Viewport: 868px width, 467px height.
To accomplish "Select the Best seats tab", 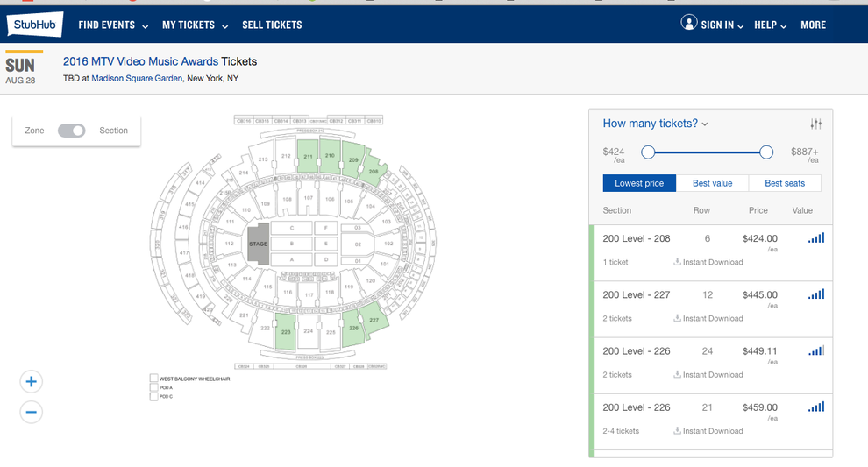I will 785,183.
